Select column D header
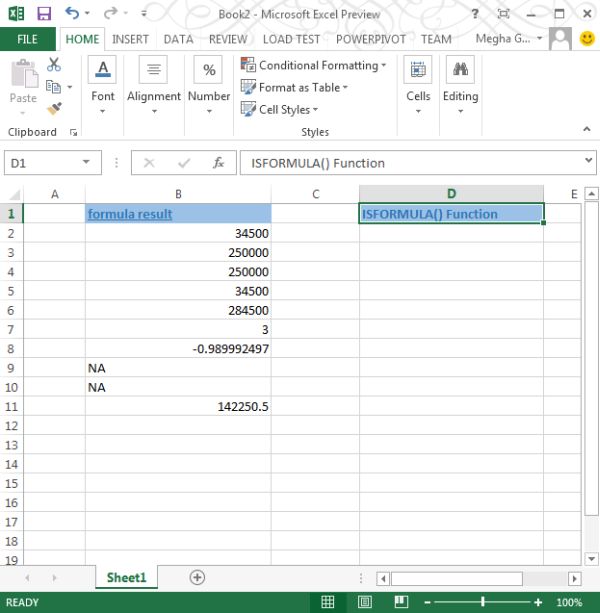The height and width of the screenshot is (613, 600). click(x=451, y=194)
